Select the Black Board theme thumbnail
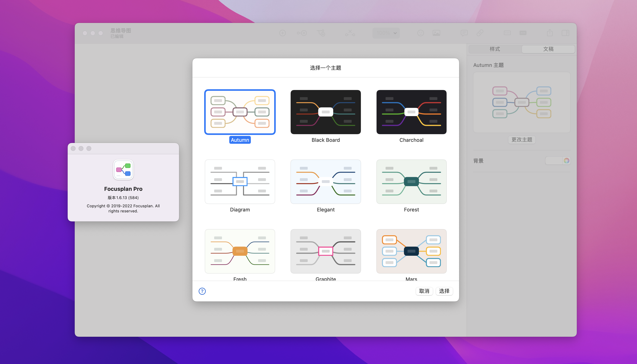Screen dimensions: 637x364 point(326,112)
